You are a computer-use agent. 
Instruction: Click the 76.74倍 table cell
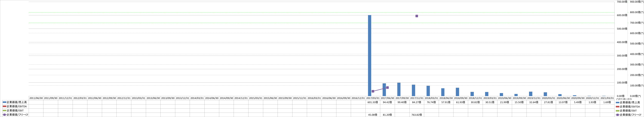(x=431, y=102)
